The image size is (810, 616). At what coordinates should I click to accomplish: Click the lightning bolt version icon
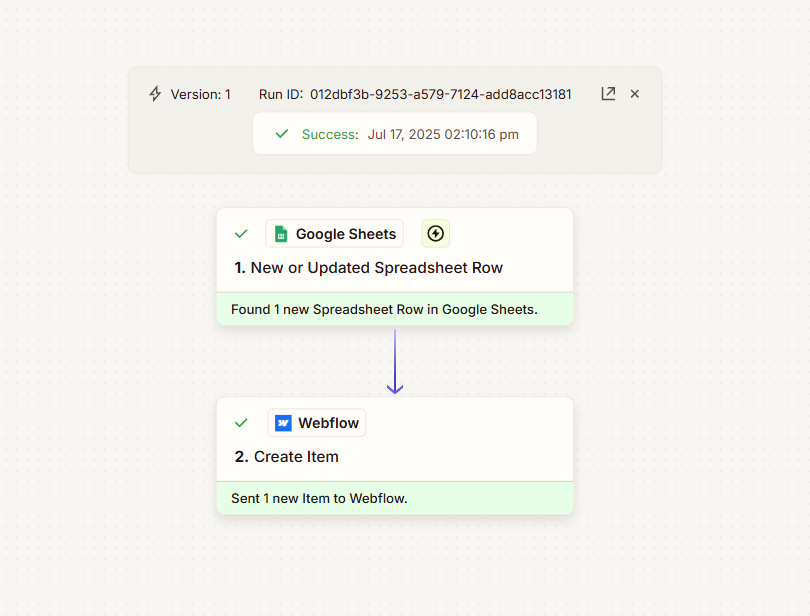155,94
